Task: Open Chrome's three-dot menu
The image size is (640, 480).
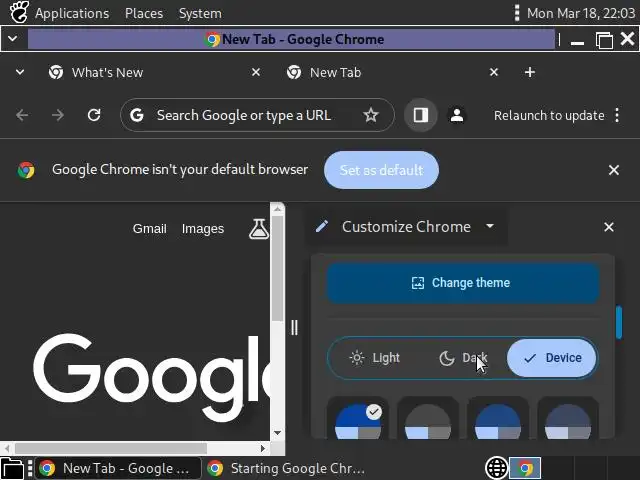Action: tap(617, 115)
